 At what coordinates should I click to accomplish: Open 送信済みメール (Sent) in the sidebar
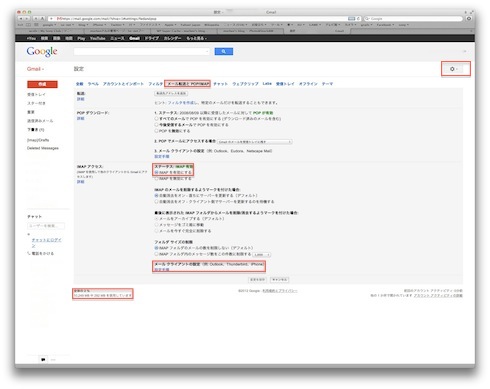tap(40, 121)
